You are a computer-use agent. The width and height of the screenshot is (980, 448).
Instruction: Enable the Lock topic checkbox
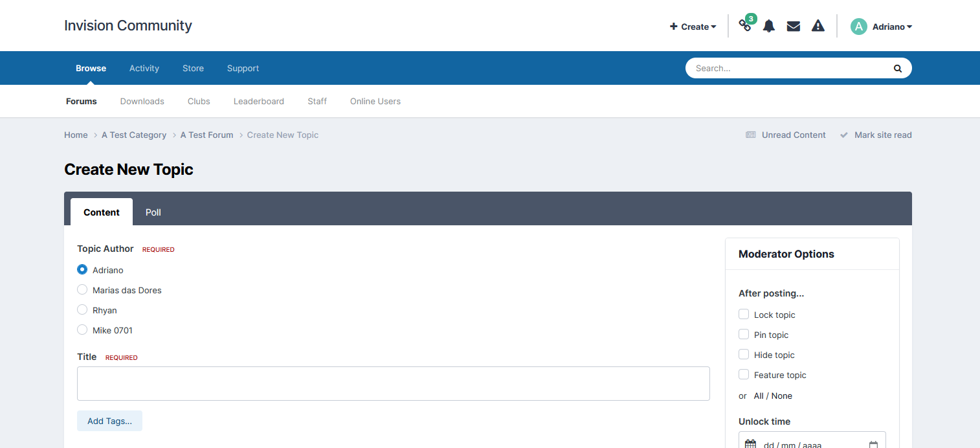[744, 315]
